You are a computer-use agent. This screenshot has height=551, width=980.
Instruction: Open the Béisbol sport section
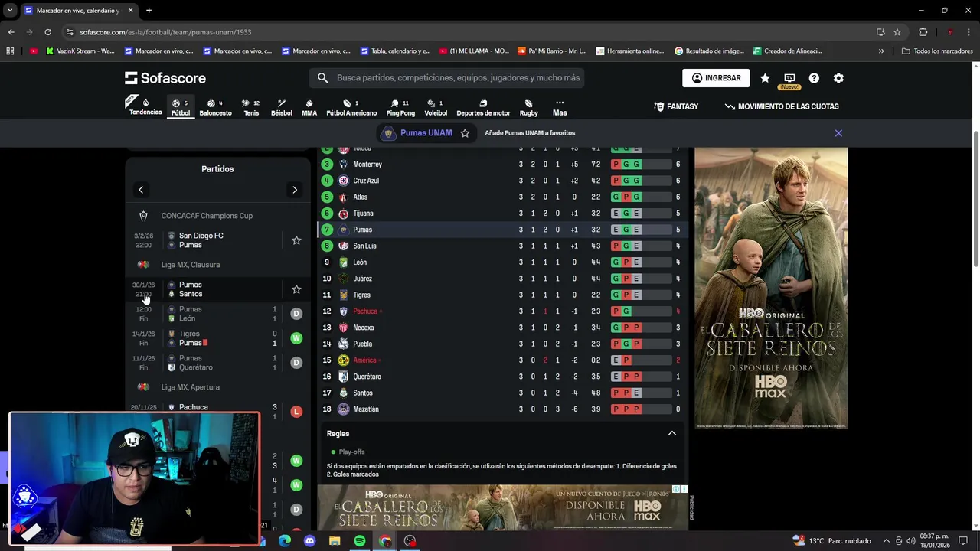click(x=281, y=107)
